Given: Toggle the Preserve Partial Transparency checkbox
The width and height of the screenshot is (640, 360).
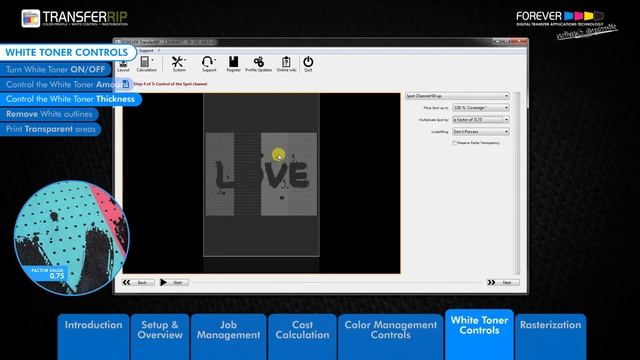Looking at the screenshot, I should pyautogui.click(x=455, y=143).
